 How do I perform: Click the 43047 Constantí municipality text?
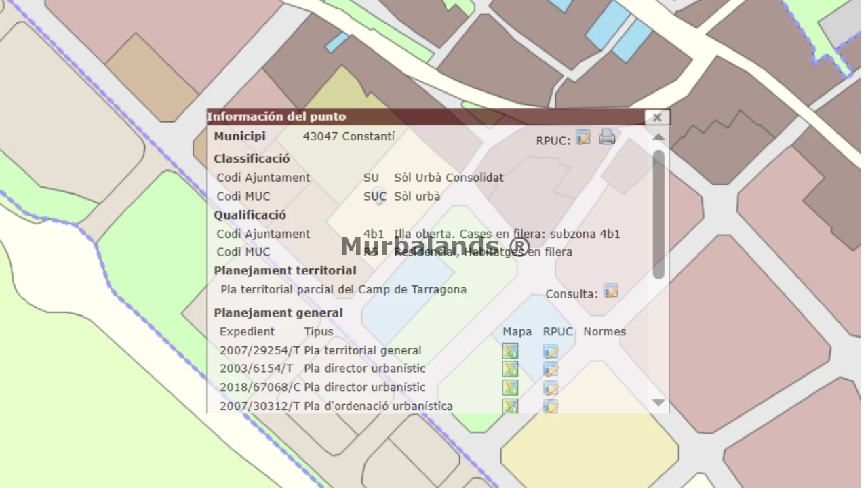(x=349, y=136)
